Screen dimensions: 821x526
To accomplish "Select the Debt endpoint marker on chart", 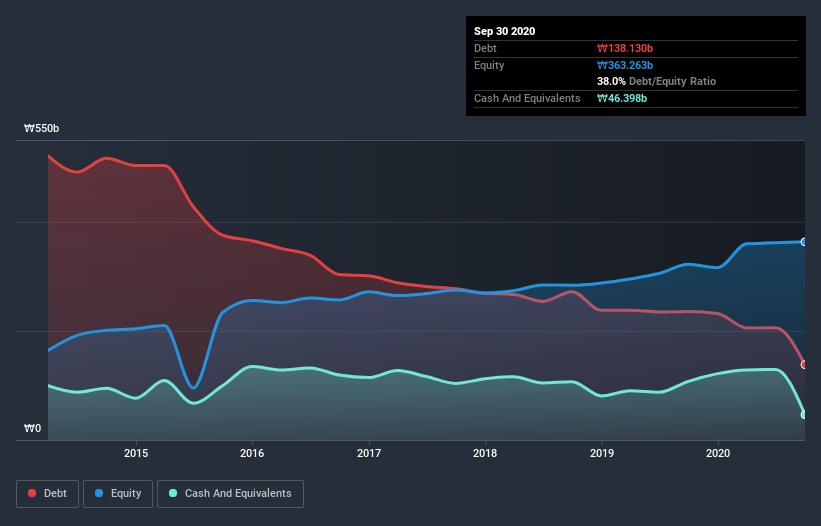I will coord(804,364).
